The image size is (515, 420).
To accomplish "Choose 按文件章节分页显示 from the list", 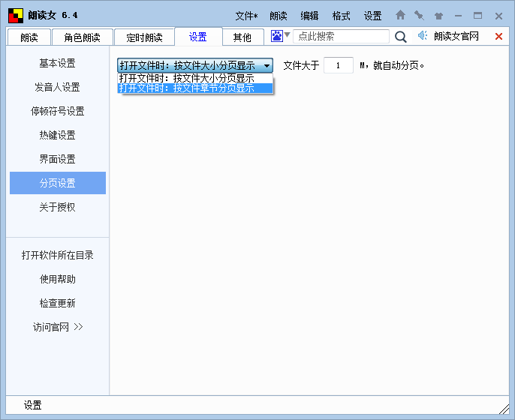I will point(195,88).
